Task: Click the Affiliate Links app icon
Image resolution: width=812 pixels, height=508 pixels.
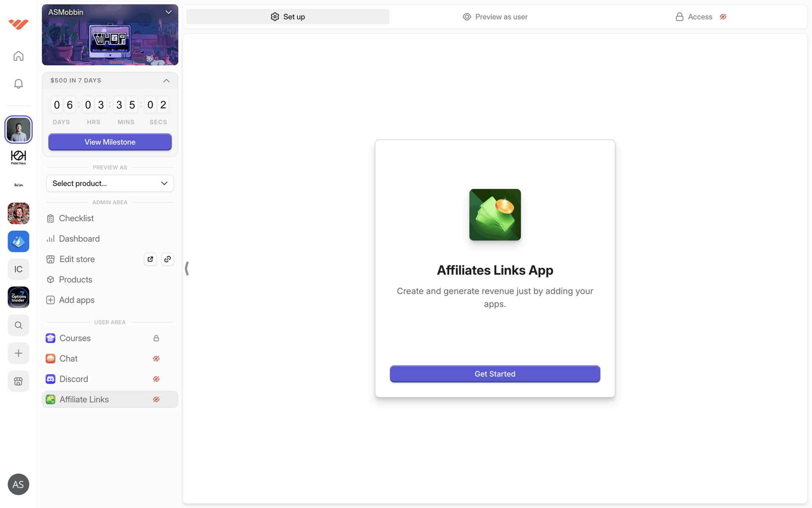Action: [x=50, y=399]
